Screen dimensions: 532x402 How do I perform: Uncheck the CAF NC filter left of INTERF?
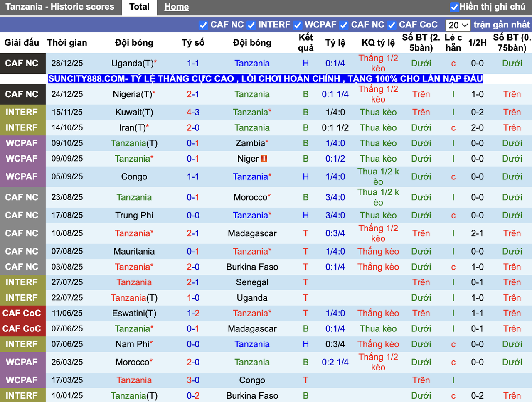pyautogui.click(x=203, y=25)
